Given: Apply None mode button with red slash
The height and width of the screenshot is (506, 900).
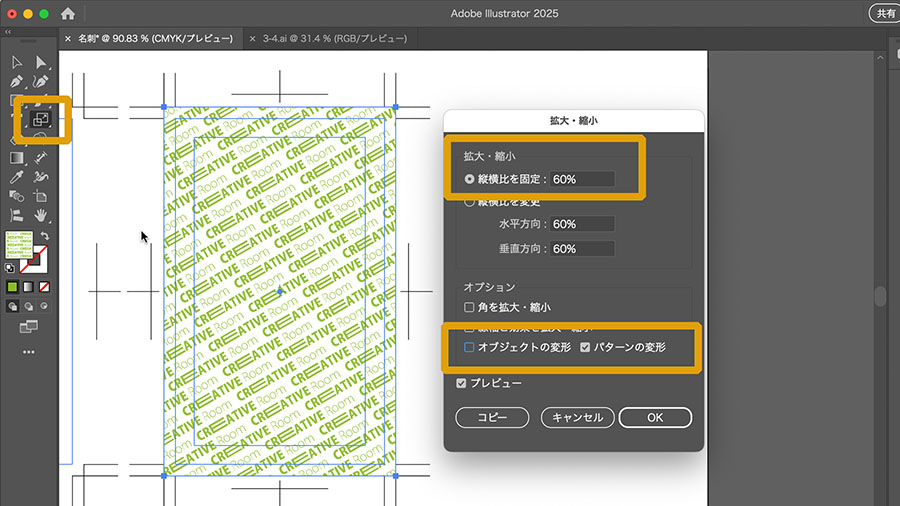Looking at the screenshot, I should (44, 287).
